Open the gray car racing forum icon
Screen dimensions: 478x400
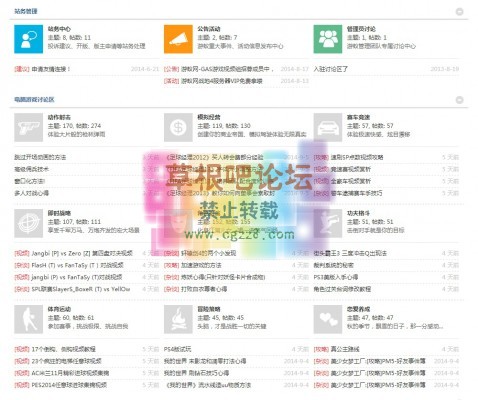pos(328,127)
